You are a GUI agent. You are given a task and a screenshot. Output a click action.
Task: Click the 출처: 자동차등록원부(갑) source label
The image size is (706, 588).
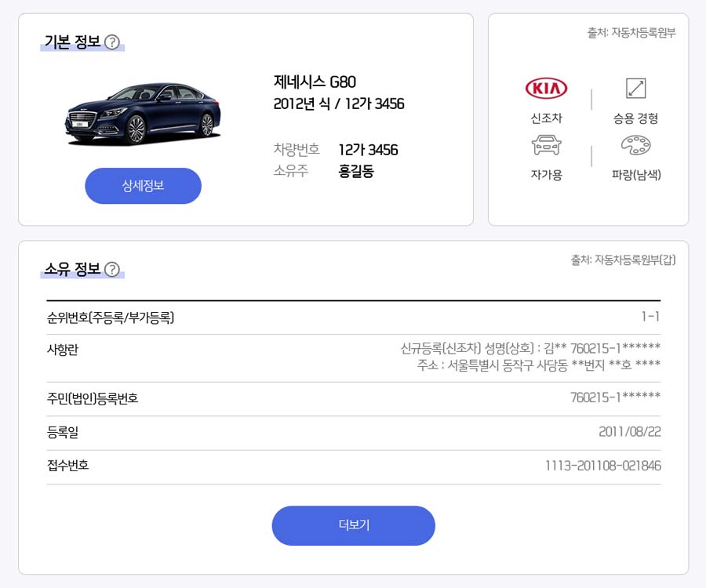pos(623,260)
